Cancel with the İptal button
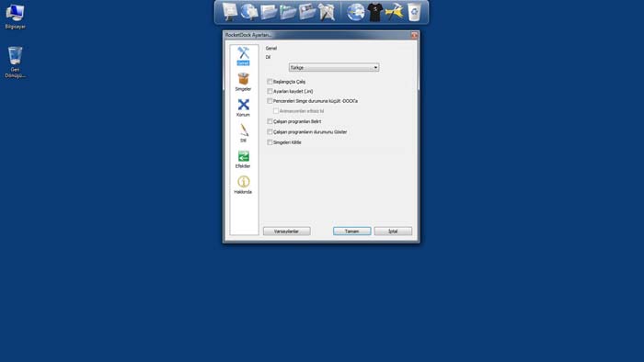 coord(393,232)
